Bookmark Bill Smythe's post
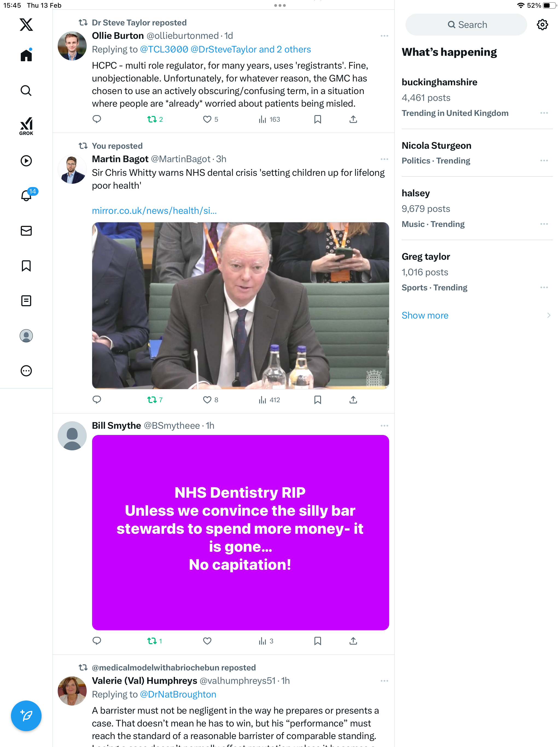 point(317,641)
